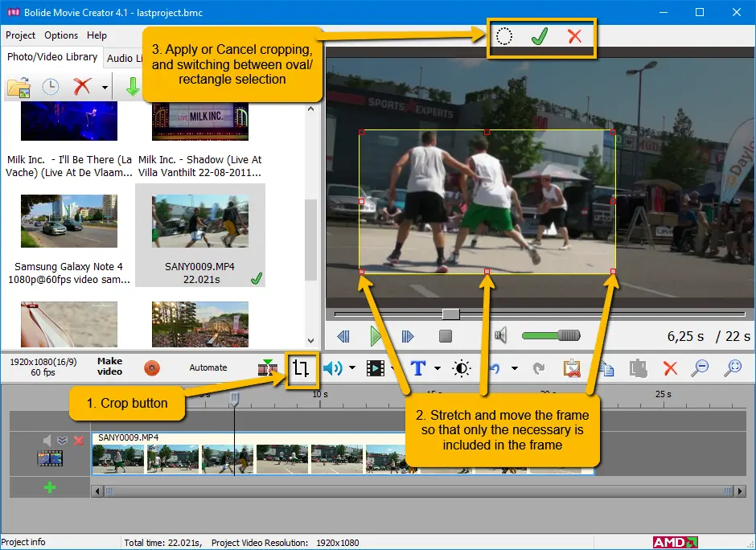Expand the audio tool dropdown arrow

pyautogui.click(x=352, y=367)
